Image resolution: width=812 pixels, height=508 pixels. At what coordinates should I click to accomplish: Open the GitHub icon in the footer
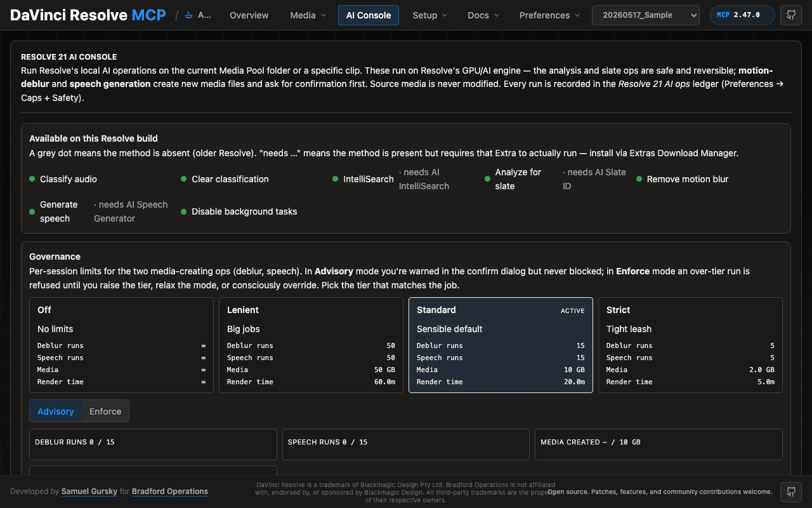(x=790, y=491)
